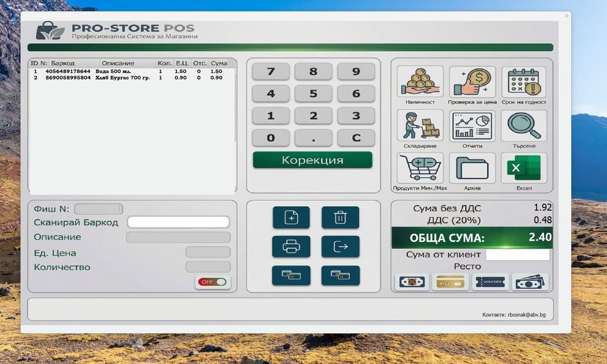This screenshot has height=364, width=607.
Task: Open Продукти Мин./Max cart icon
Action: (x=420, y=168)
